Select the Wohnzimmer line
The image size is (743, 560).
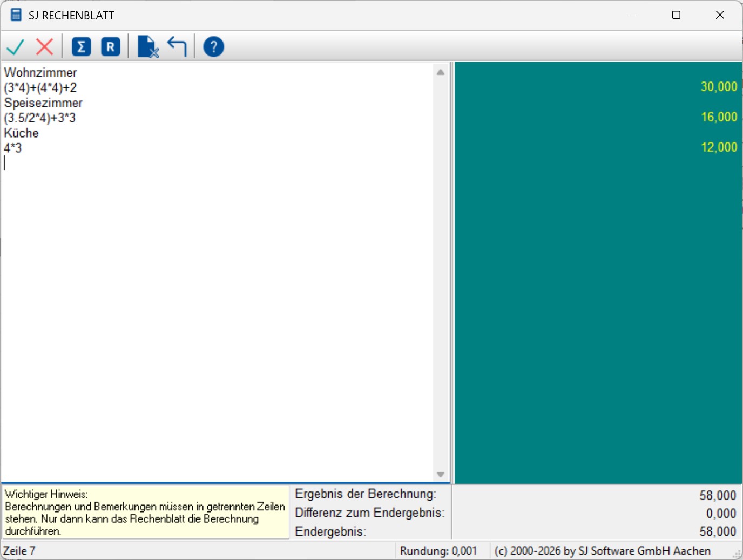click(40, 72)
